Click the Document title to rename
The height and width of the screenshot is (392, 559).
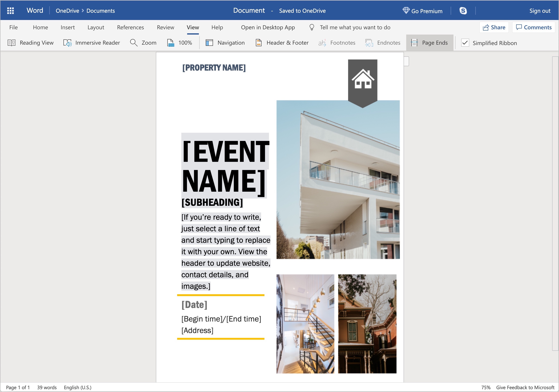[x=249, y=11]
